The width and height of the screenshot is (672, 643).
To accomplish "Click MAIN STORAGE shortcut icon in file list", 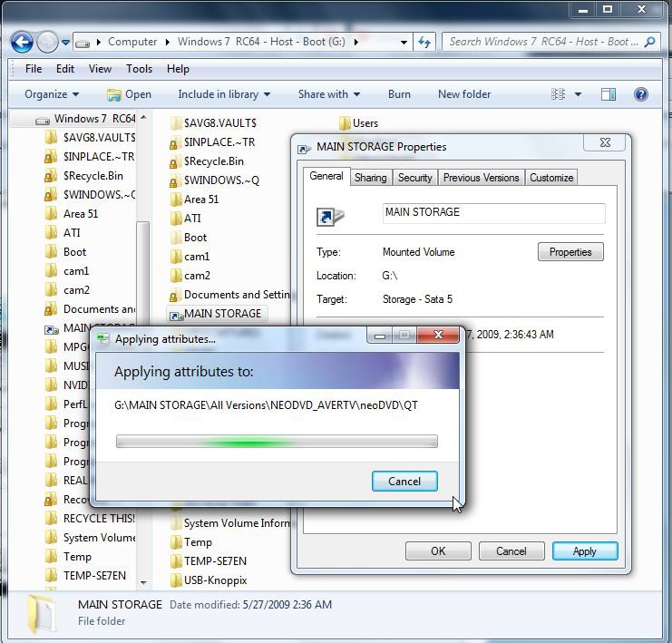I will pyautogui.click(x=176, y=316).
